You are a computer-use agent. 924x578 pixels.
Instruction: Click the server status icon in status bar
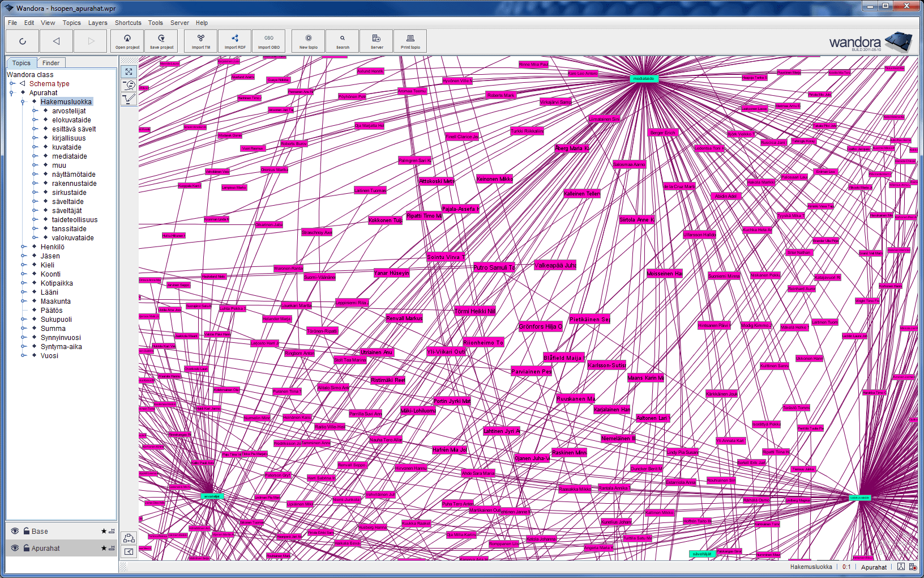coord(913,567)
